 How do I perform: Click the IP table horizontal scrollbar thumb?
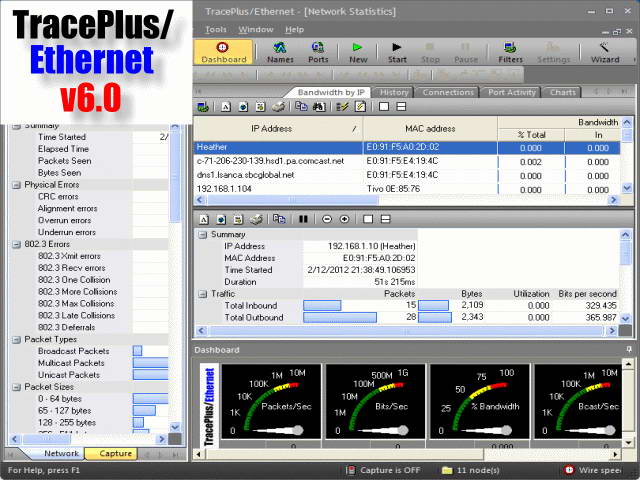click(x=293, y=200)
